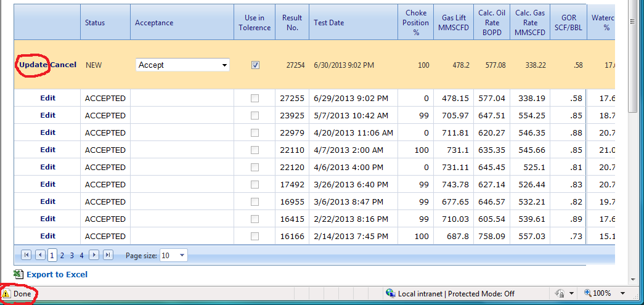Click the oil rate value 758.09

[492, 237]
